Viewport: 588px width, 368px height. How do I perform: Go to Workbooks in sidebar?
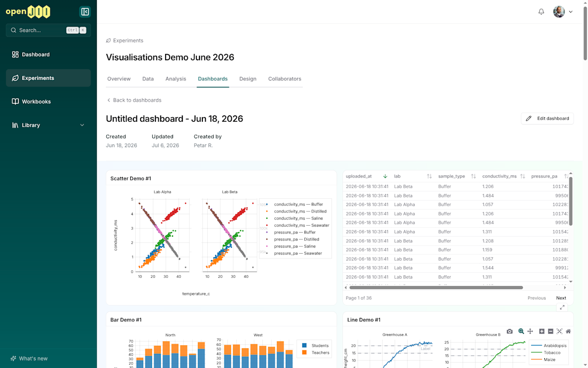tap(48, 102)
